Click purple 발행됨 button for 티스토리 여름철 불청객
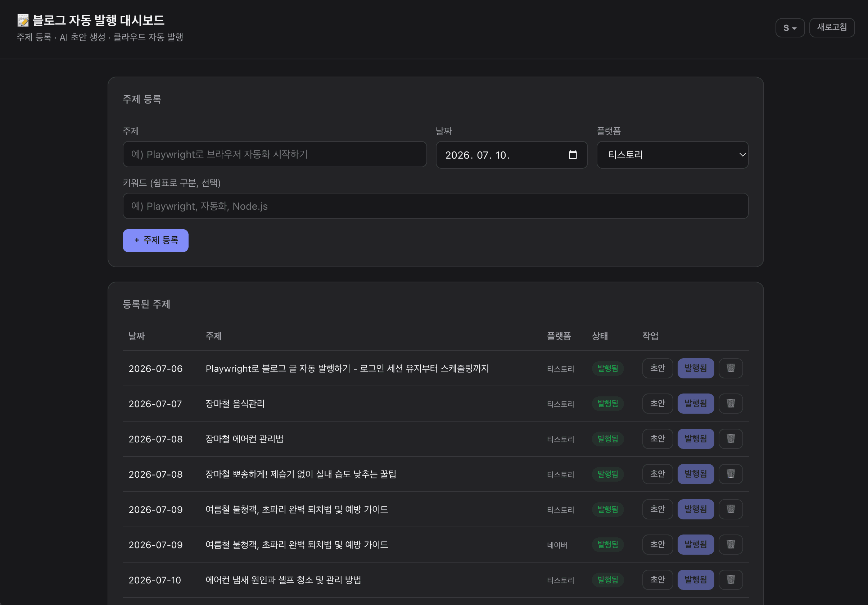This screenshot has height=605, width=868. [696, 509]
